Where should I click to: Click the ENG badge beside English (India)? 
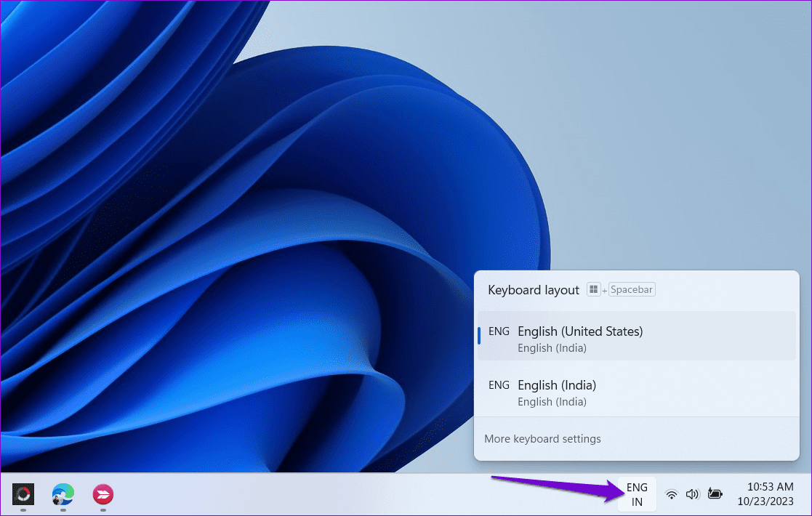coord(499,385)
